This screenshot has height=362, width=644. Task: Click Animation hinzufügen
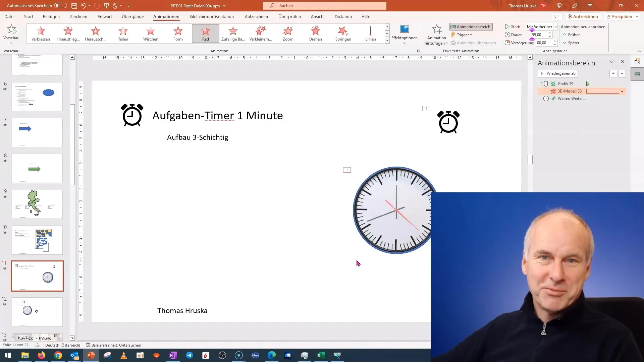(x=436, y=35)
